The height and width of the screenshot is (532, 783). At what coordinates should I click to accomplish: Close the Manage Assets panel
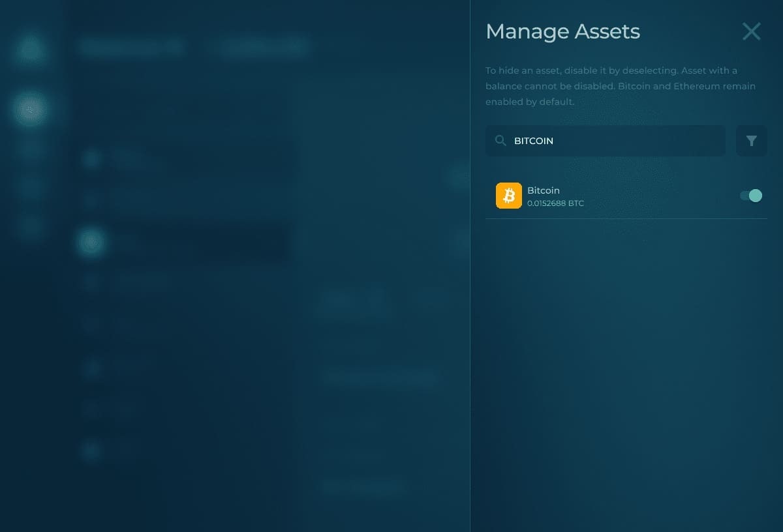point(752,31)
